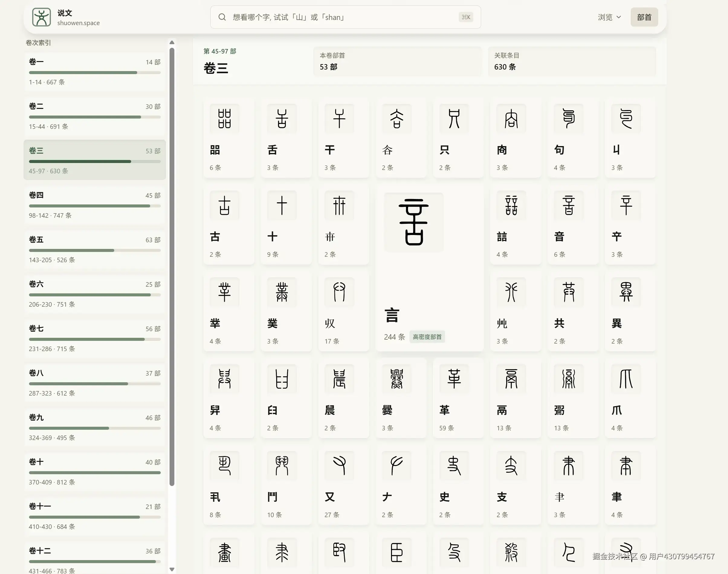This screenshot has height=574, width=728.
Task: Open 卷十一 entry with 21 部
Action: coord(95,516)
